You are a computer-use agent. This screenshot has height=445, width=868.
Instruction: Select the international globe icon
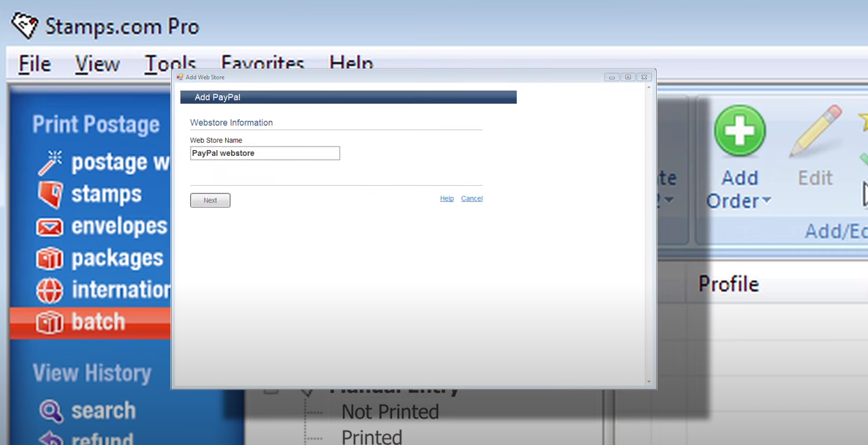[50, 290]
